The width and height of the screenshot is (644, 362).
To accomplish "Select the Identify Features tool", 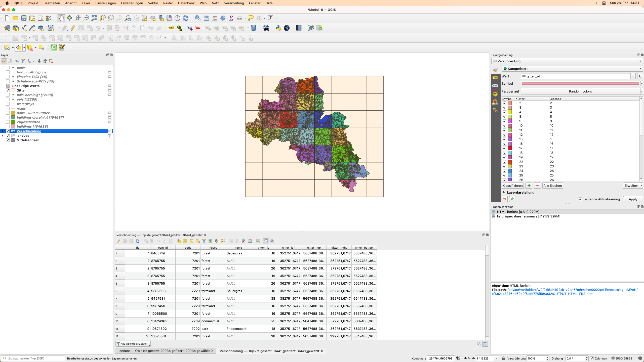I will click(198, 18).
